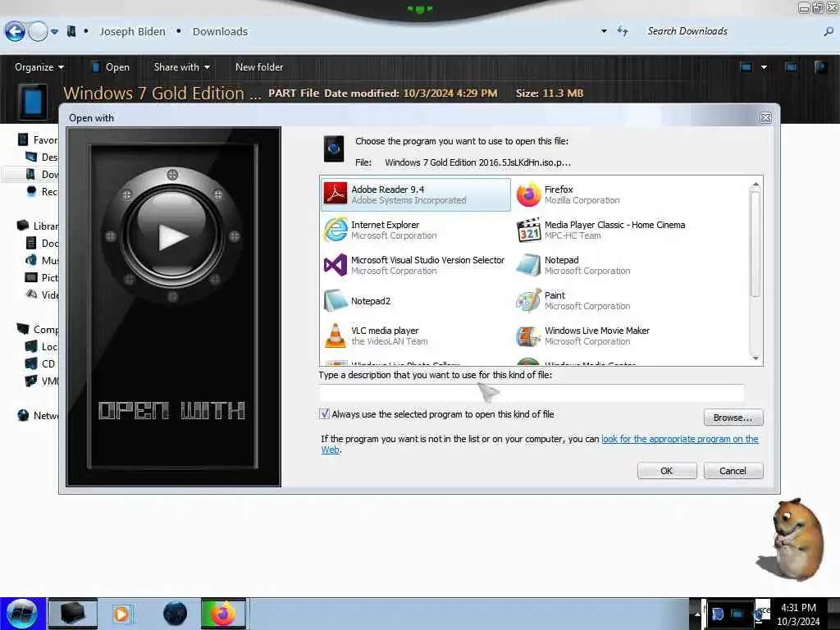Open the help icon in Explorer toolbar
840x630 pixels.
[x=820, y=67]
